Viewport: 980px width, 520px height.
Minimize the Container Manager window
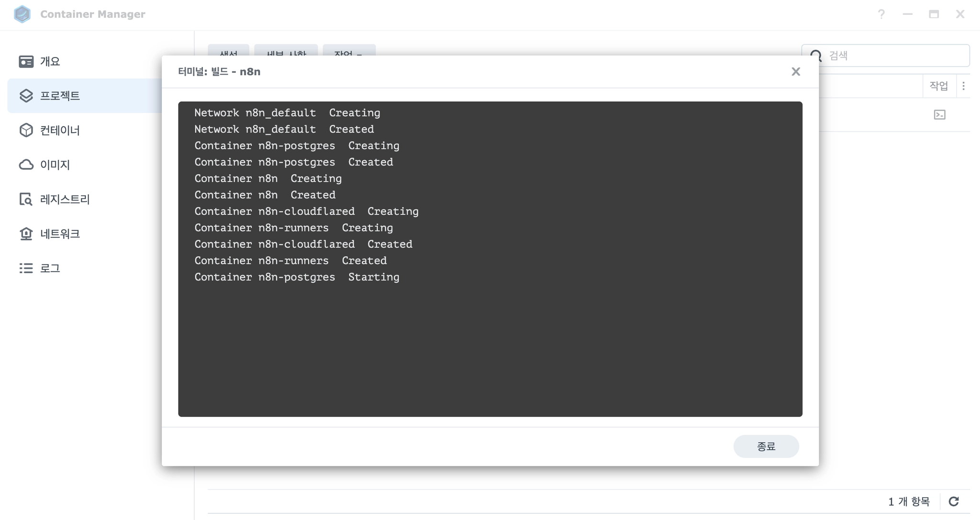click(908, 14)
